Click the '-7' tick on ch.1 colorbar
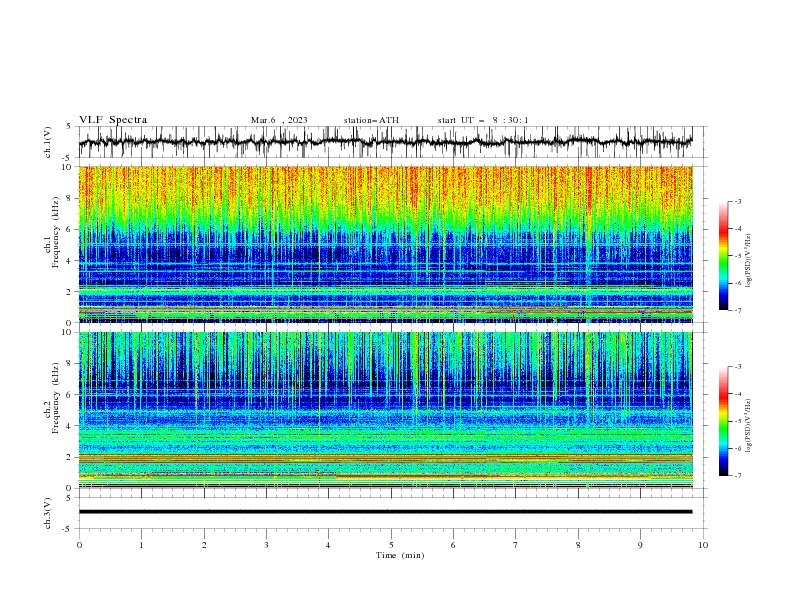The height and width of the screenshot is (612, 792). coord(738,310)
